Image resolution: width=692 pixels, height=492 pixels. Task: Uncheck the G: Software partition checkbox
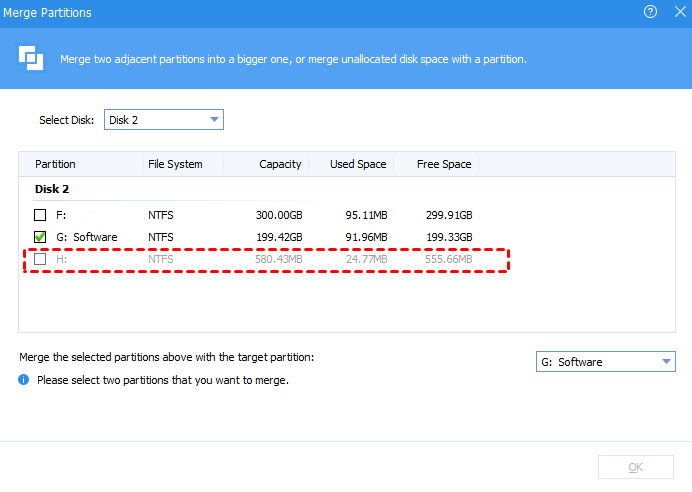tap(40, 237)
